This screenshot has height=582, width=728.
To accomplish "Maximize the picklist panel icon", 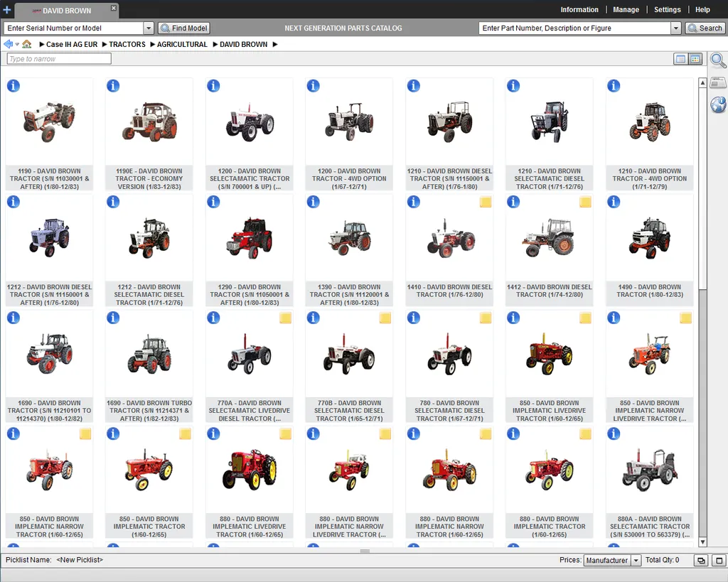I will 719,560.
